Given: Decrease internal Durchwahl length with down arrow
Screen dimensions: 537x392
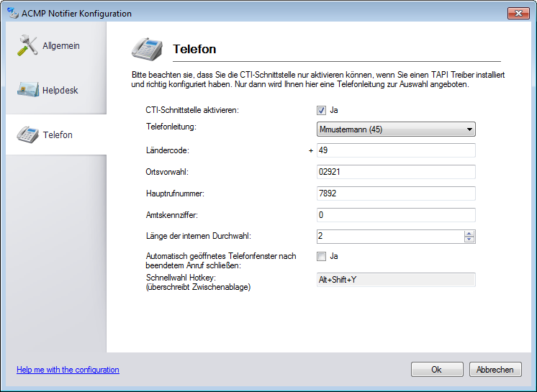Looking at the screenshot, I should point(469,240).
